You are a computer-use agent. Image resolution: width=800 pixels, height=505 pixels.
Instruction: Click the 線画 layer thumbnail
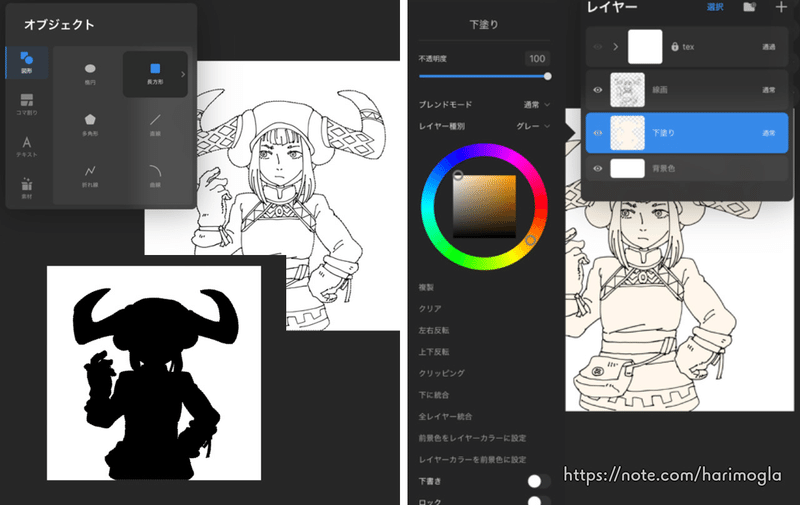[x=628, y=90]
